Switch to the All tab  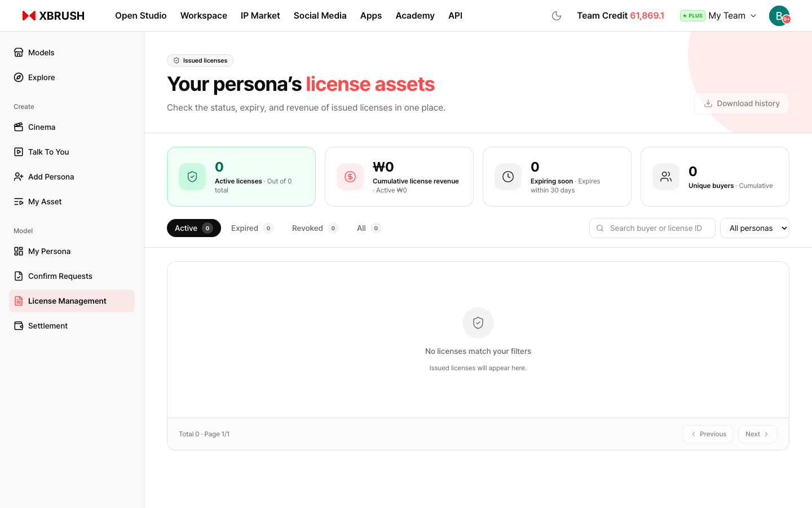click(x=369, y=228)
